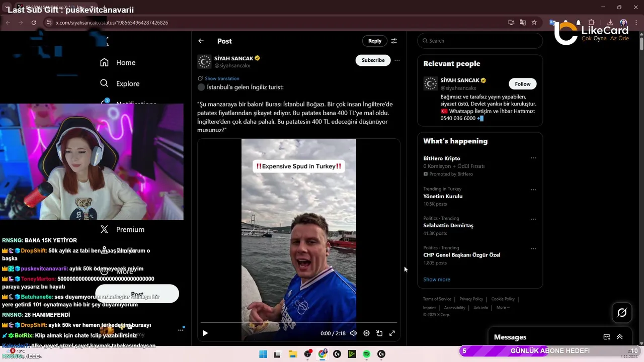Open Imprint footer link
Image resolution: width=644 pixels, height=362 pixels.
[429, 308]
